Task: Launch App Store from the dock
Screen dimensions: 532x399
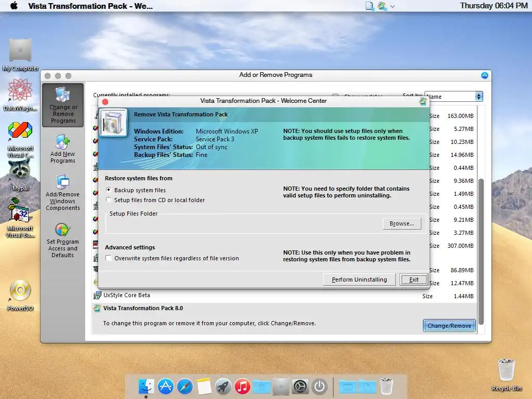Action: (166, 387)
